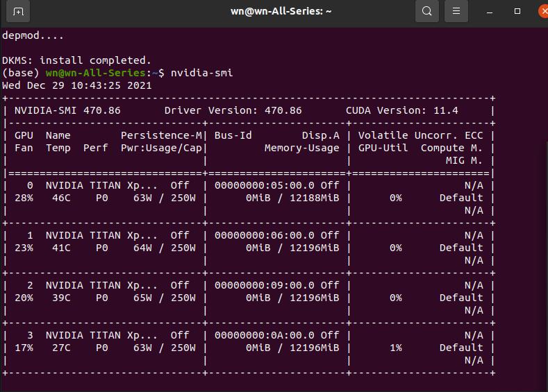Click the 'Persistence-M' column header
Image resolution: width=548 pixels, height=392 pixels.
pyautogui.click(x=161, y=135)
